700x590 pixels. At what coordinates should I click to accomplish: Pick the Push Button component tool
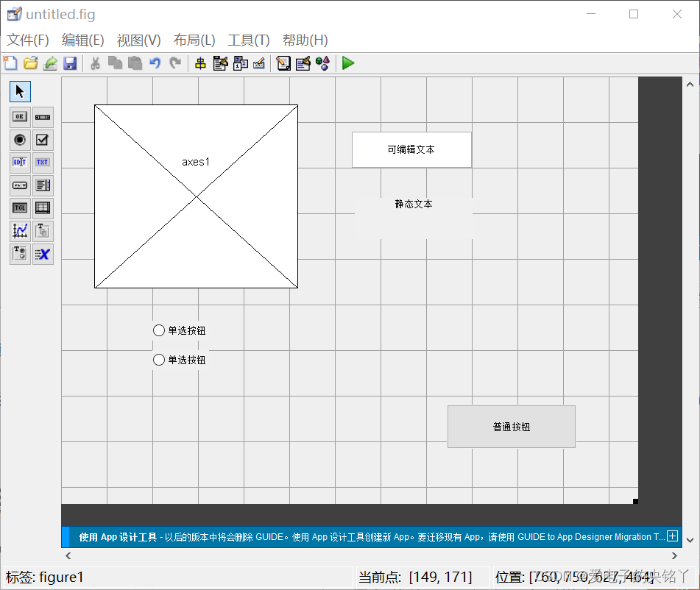pyautogui.click(x=20, y=117)
